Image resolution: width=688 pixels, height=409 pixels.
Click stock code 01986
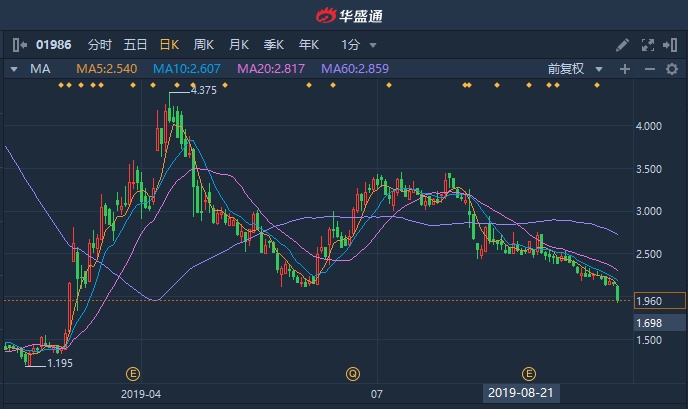pos(54,45)
